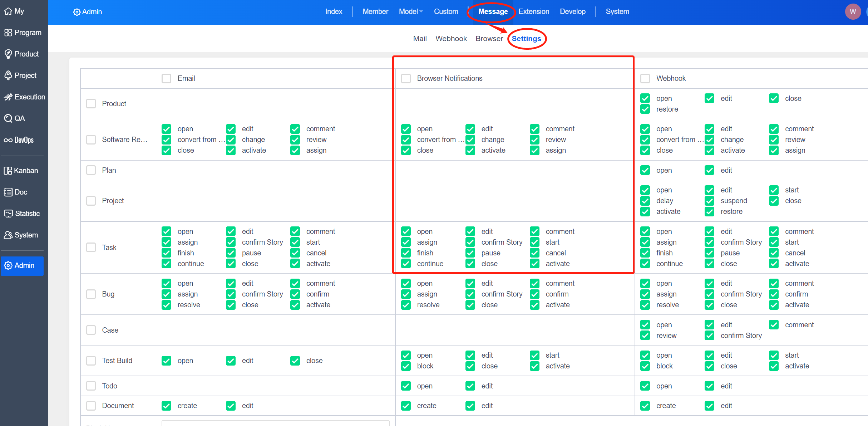Open Statistic chart in sidebar
Viewport: 868px width, 426px height.
point(21,214)
